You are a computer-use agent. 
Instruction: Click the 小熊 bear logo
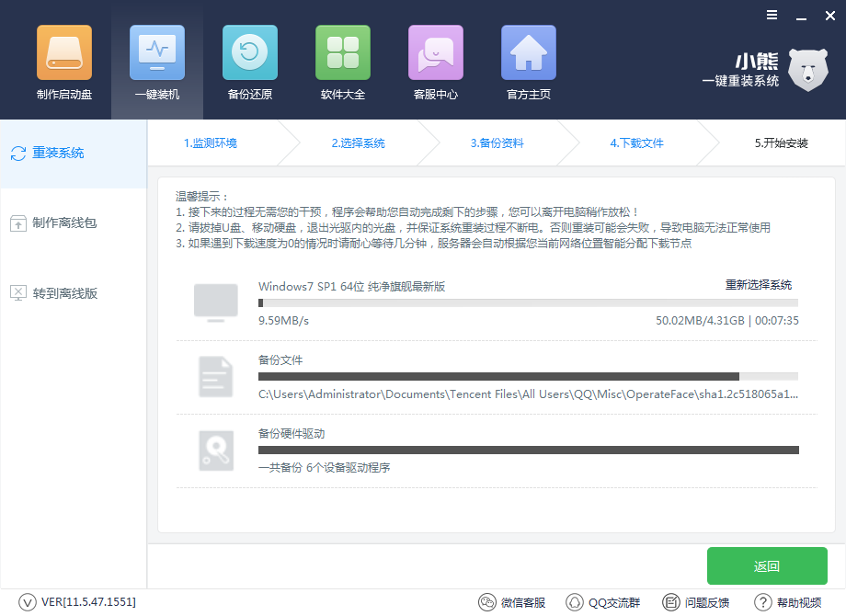click(807, 70)
